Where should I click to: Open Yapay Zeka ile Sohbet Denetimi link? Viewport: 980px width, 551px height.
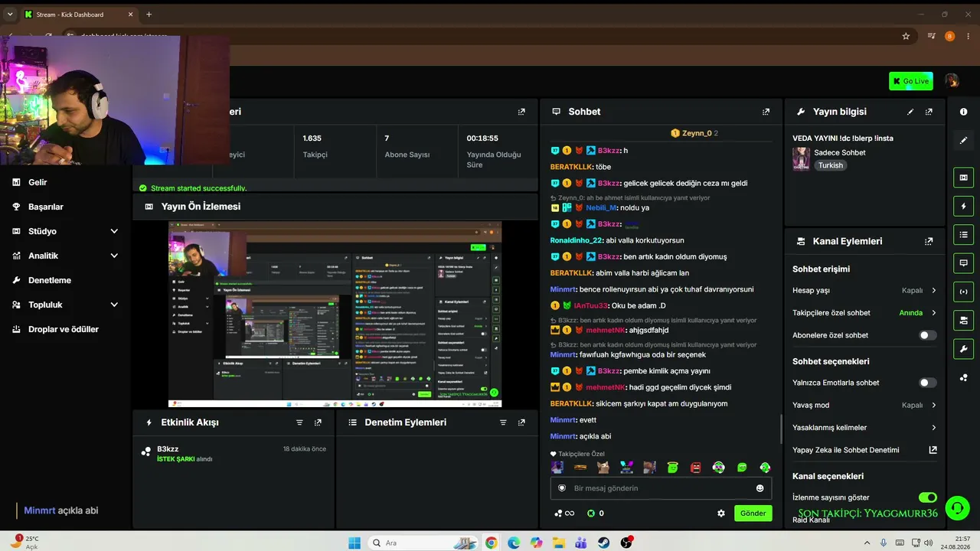pos(864,450)
